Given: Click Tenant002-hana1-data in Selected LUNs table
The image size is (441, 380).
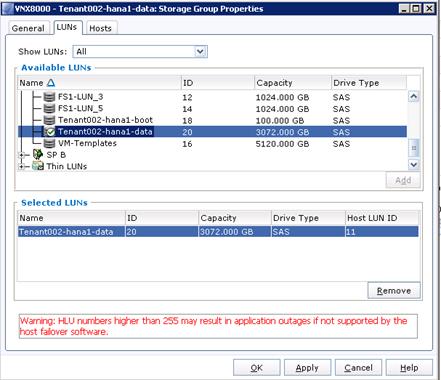Looking at the screenshot, I should coord(66,232).
